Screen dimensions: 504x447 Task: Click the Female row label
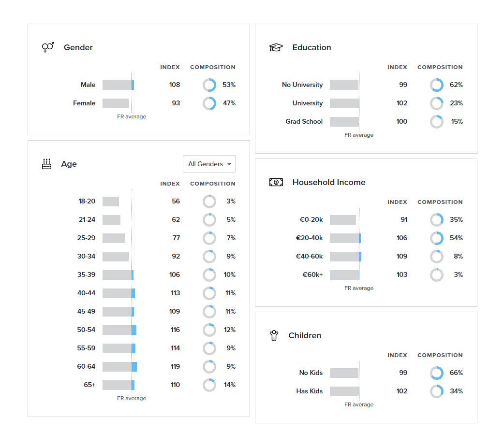[x=84, y=103]
